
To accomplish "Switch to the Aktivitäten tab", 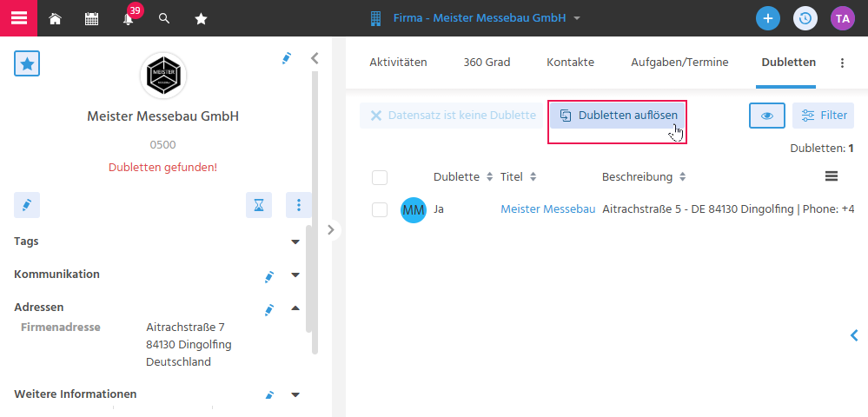I will (x=398, y=63).
